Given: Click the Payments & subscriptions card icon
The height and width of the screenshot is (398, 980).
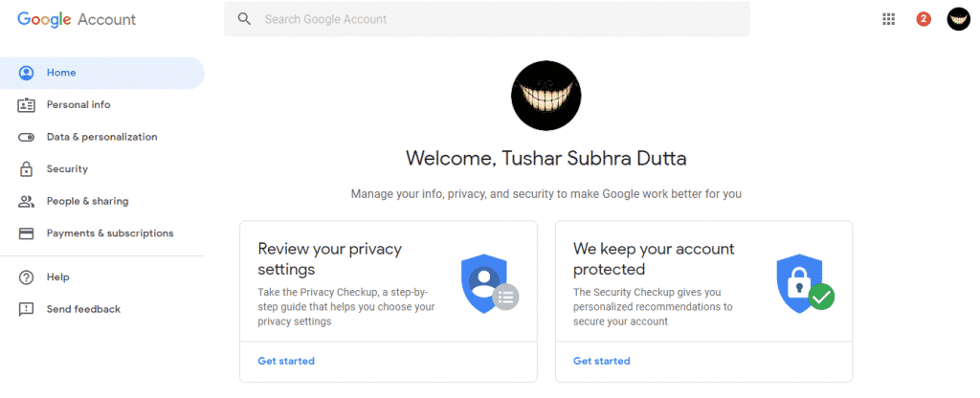Looking at the screenshot, I should tap(27, 233).
